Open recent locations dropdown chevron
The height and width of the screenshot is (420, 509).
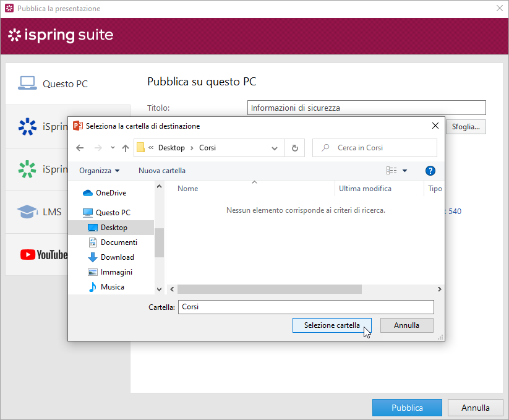click(x=113, y=148)
